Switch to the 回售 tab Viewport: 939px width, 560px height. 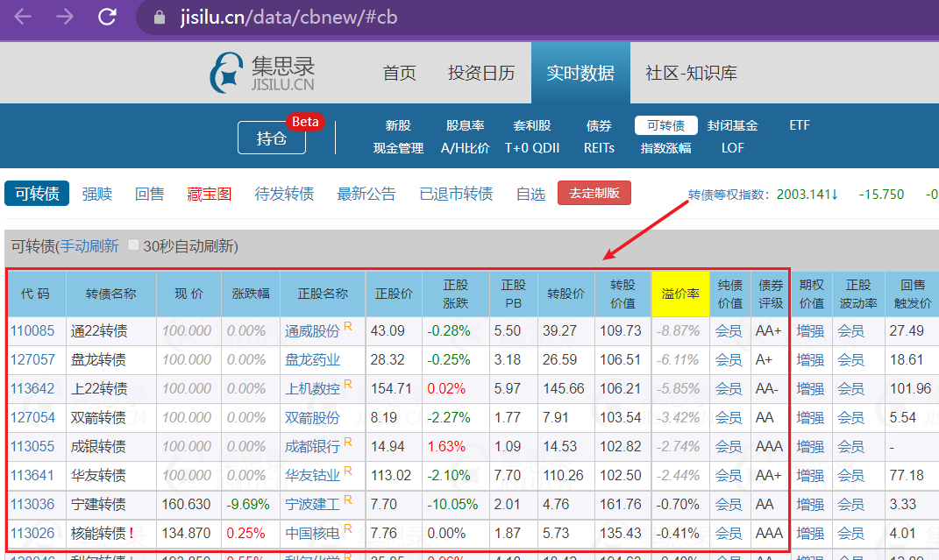(150, 194)
